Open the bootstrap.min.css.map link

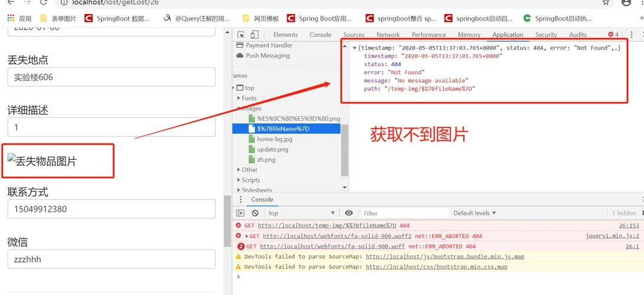point(436,267)
